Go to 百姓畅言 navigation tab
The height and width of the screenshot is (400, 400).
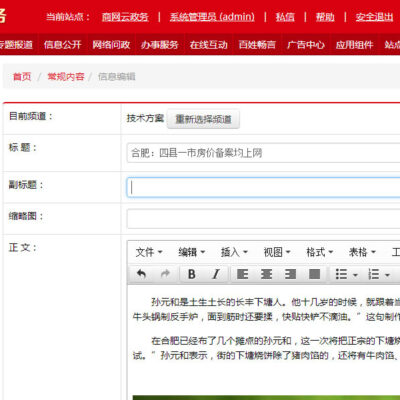click(x=257, y=44)
